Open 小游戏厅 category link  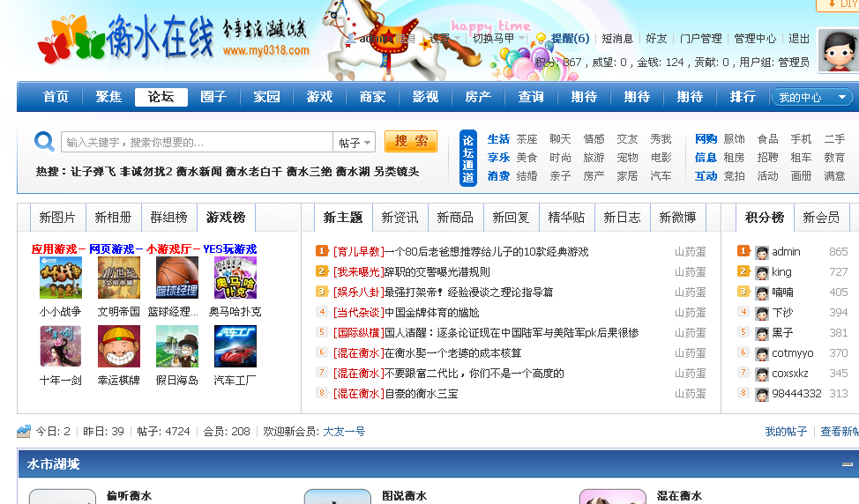point(168,249)
